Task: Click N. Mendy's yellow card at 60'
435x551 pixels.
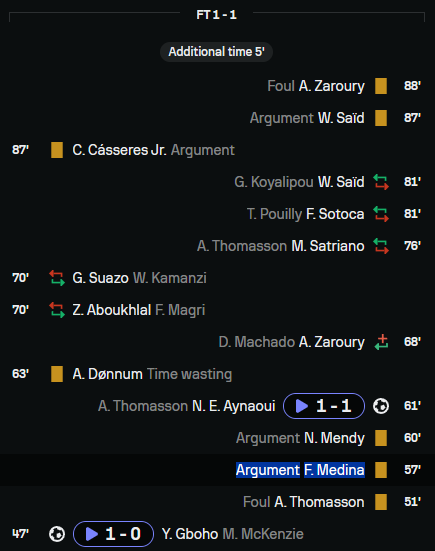Action: 381,438
